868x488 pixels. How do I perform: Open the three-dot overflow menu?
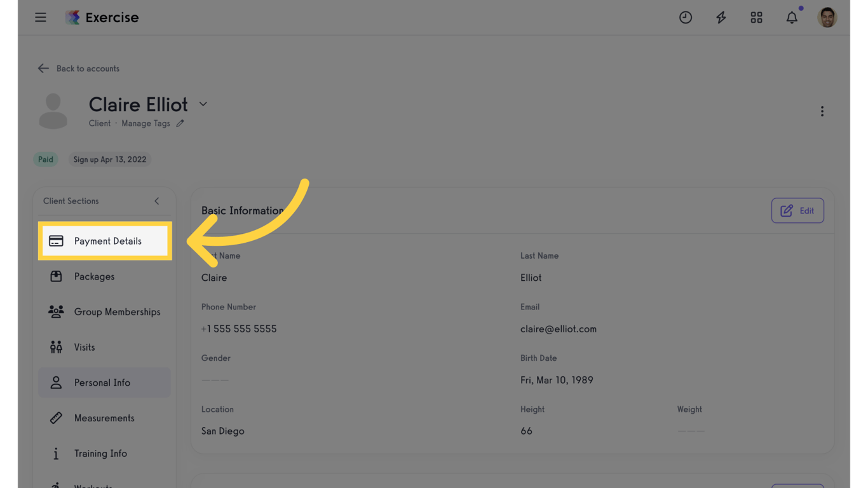coord(822,111)
